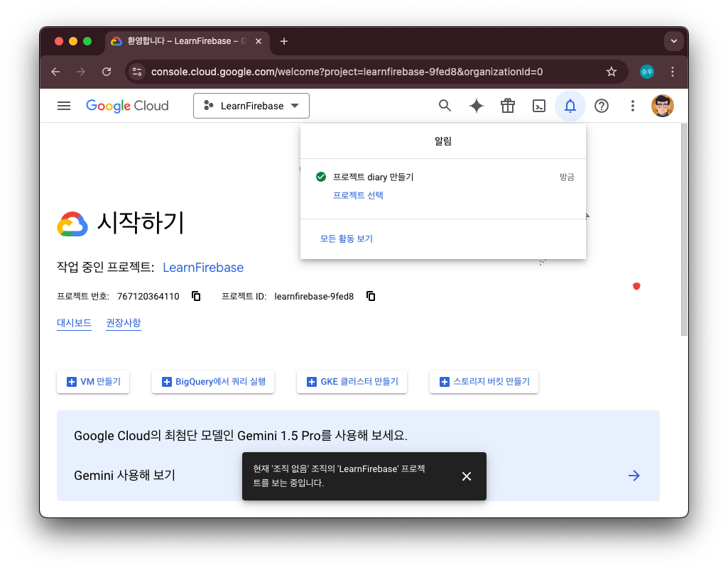Open the search magnifier icon

pos(445,106)
